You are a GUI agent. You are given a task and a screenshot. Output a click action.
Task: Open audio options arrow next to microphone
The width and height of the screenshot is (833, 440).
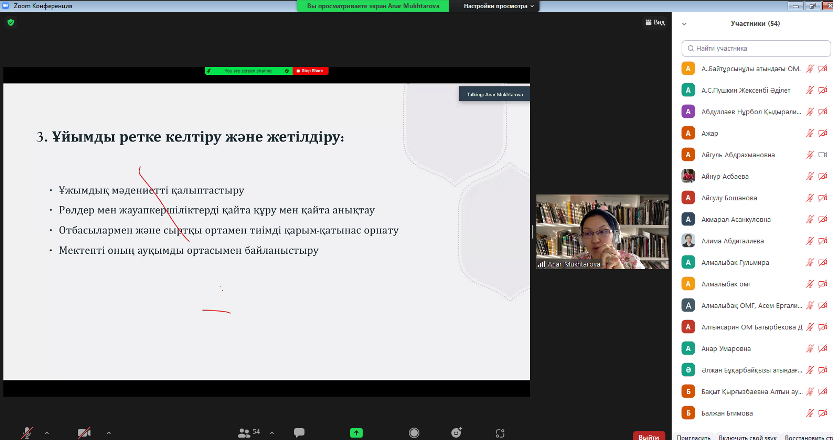(46, 433)
